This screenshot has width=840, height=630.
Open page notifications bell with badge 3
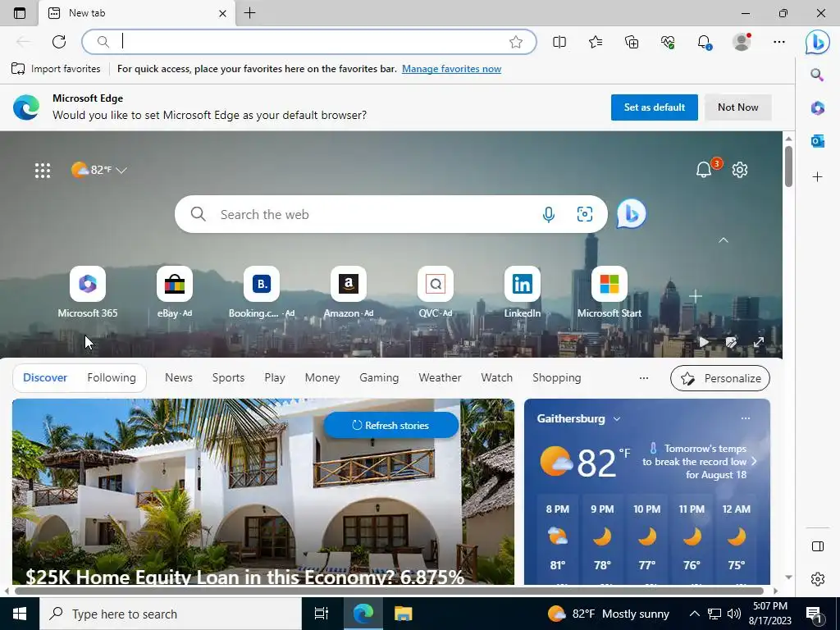click(705, 170)
